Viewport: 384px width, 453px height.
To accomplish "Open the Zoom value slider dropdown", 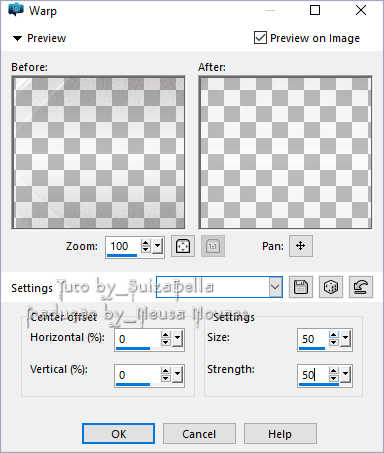I will (x=158, y=246).
